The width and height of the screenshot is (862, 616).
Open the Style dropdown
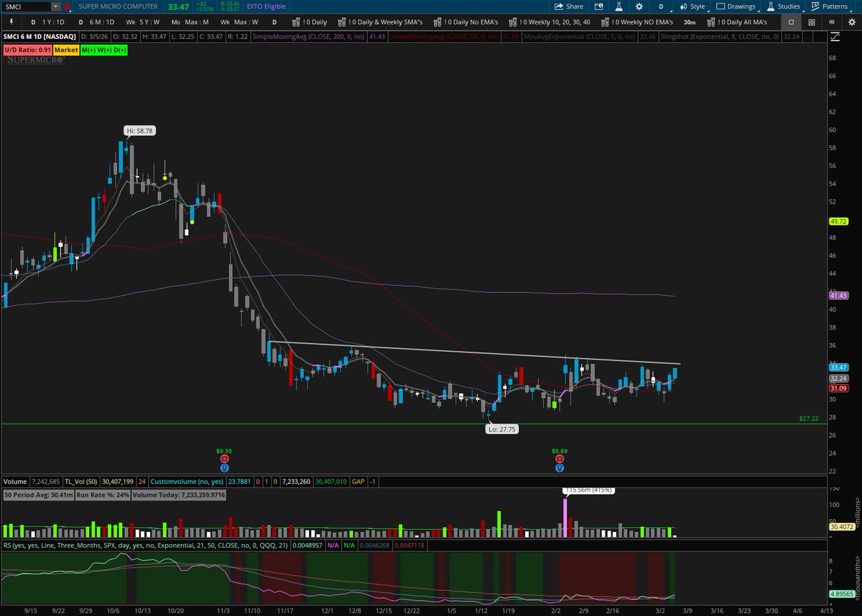pyautogui.click(x=692, y=6)
